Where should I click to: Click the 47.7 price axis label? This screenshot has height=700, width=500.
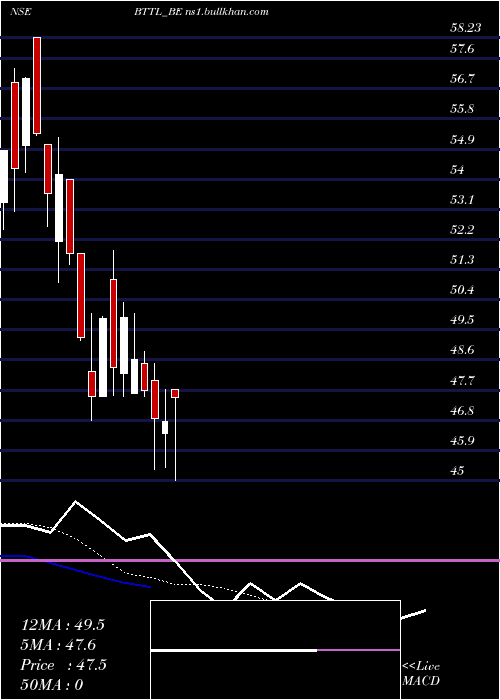462,381
